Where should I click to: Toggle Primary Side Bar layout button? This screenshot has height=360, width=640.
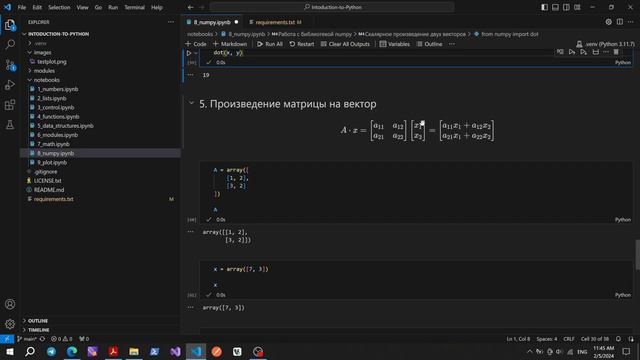click(x=544, y=7)
